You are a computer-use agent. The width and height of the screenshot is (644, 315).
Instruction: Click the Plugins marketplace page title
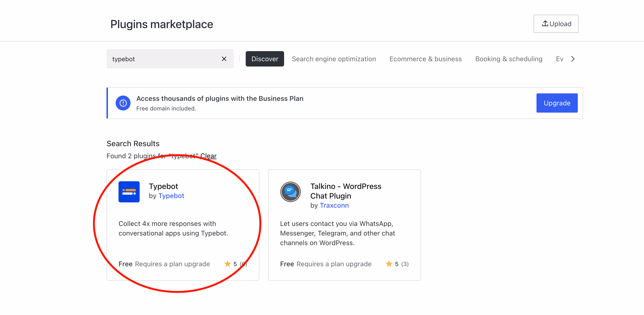(161, 24)
